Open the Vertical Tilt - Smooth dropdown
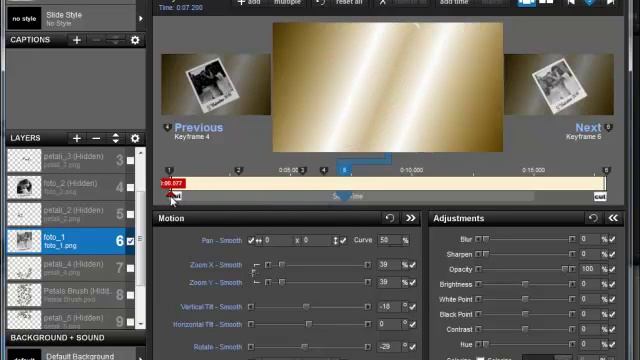The image size is (640, 360). pyautogui.click(x=211, y=307)
